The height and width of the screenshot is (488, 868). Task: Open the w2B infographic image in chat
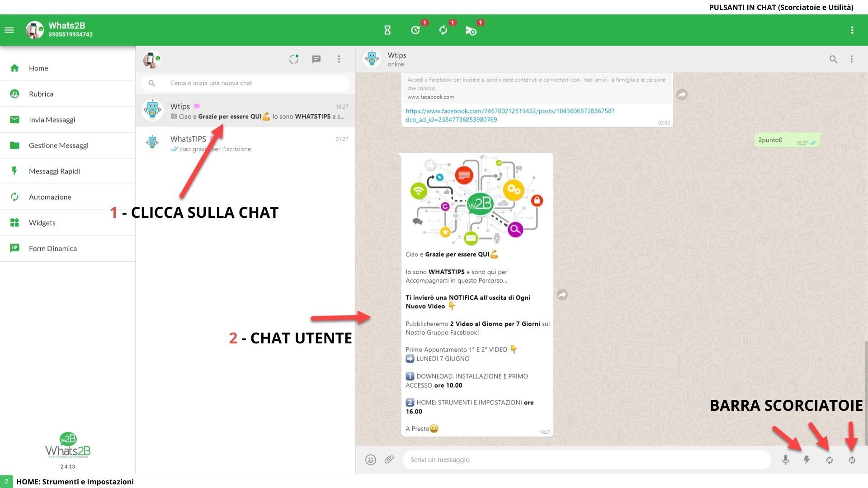pos(477,201)
